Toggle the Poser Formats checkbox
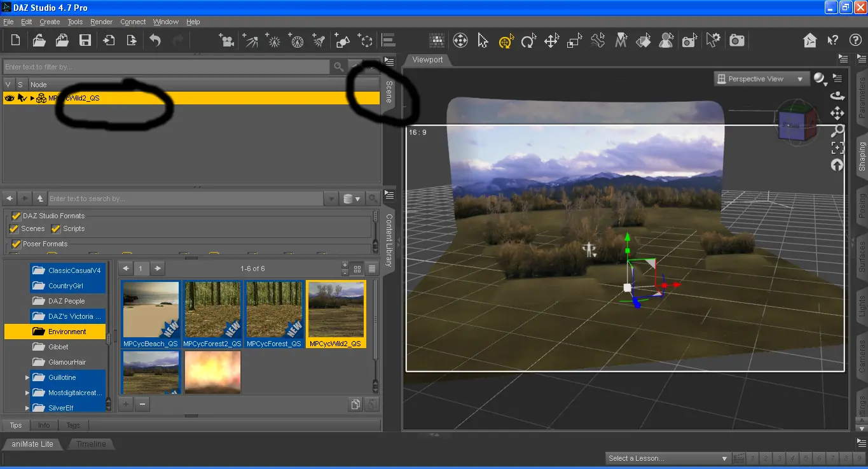The height and width of the screenshot is (469, 868). [16, 244]
